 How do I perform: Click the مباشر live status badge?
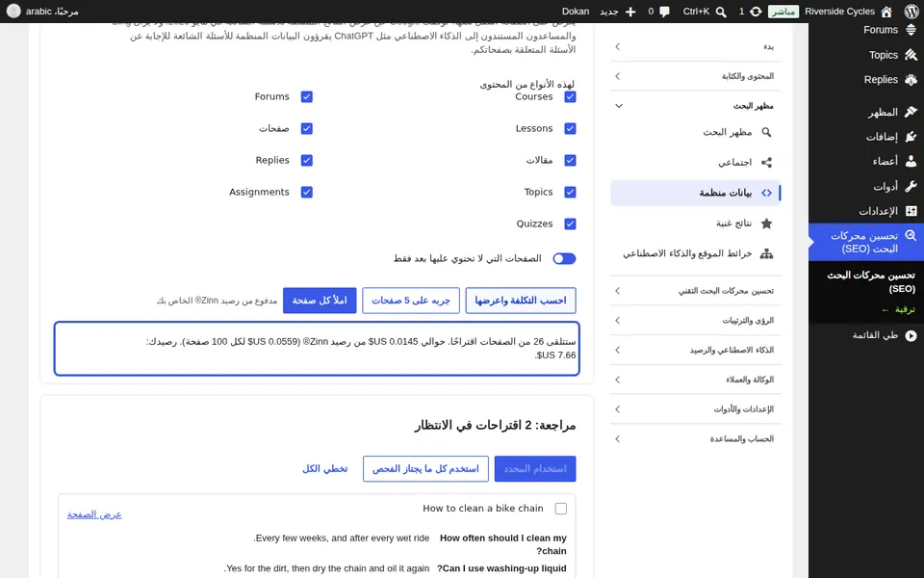783,12
